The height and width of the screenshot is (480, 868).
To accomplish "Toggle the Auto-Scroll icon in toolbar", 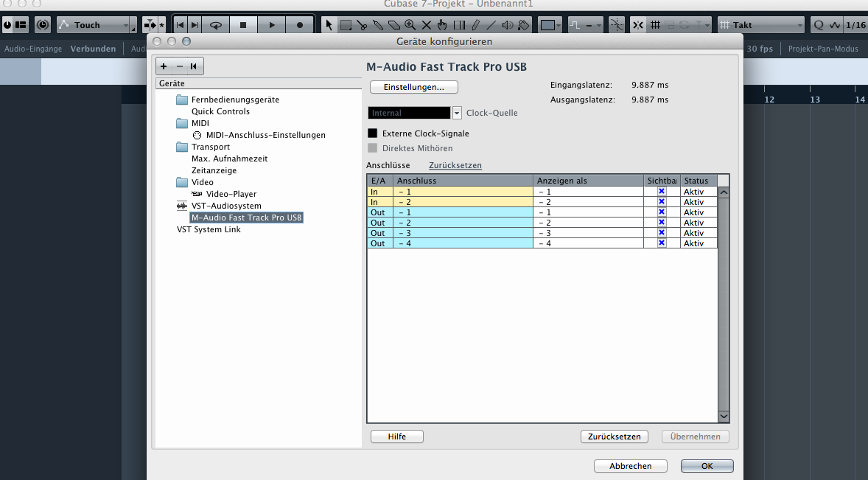I will click(150, 25).
